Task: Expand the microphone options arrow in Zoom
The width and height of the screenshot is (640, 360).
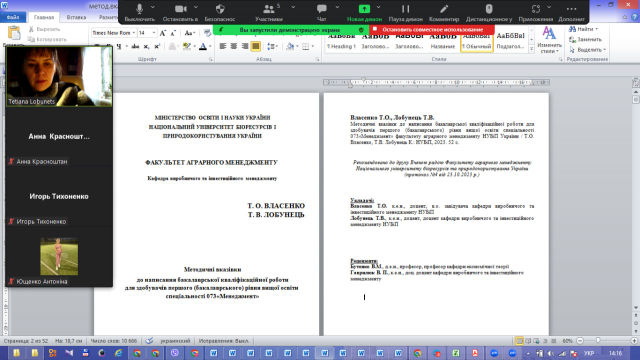Action: 153,7
